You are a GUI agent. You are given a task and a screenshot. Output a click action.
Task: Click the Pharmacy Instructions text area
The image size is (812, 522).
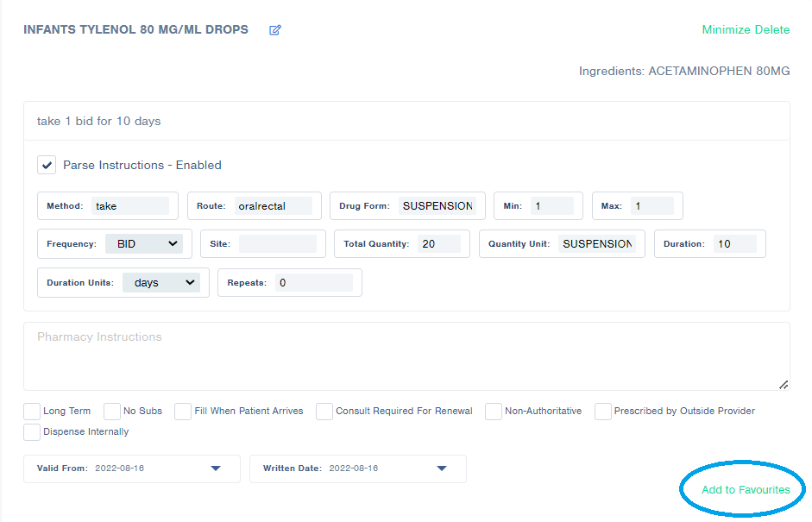tap(406, 354)
